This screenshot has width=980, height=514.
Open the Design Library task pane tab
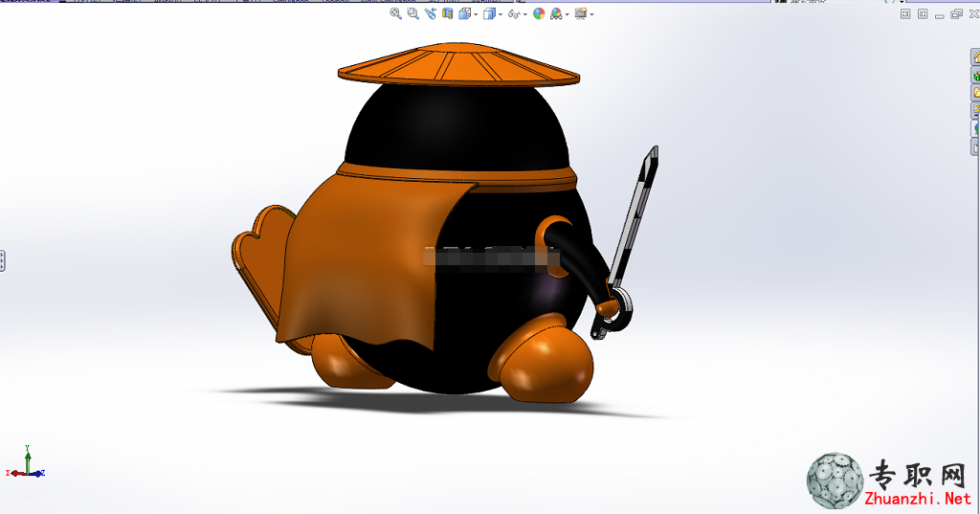coord(975,75)
